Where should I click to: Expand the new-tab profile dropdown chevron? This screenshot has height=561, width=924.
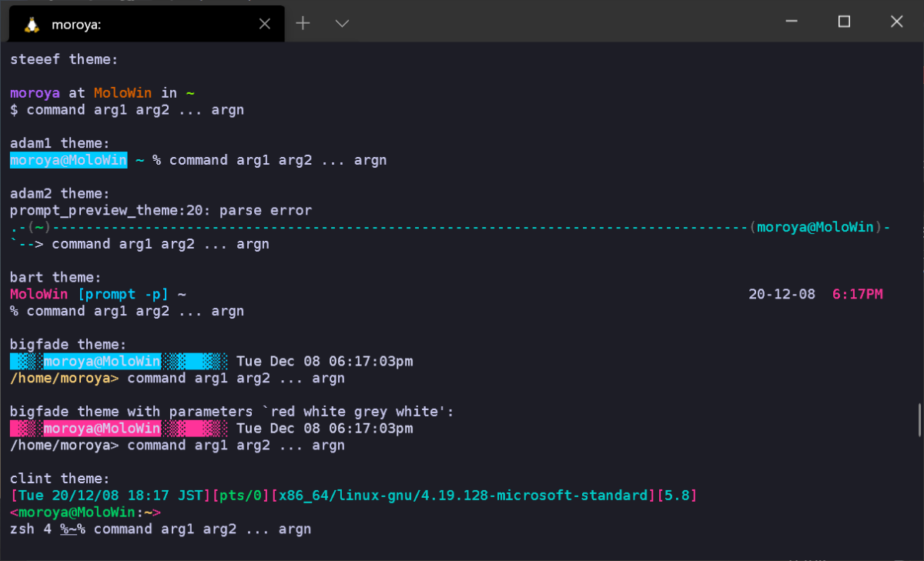pos(343,24)
